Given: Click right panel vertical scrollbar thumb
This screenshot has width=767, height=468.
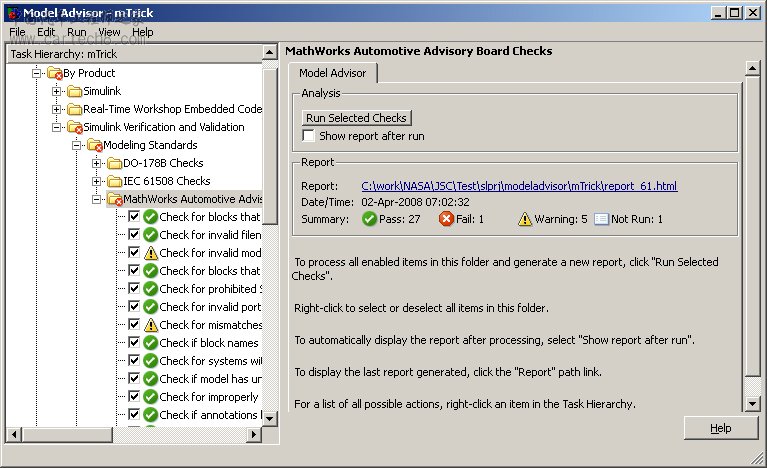Looking at the screenshot, I should 752,225.
